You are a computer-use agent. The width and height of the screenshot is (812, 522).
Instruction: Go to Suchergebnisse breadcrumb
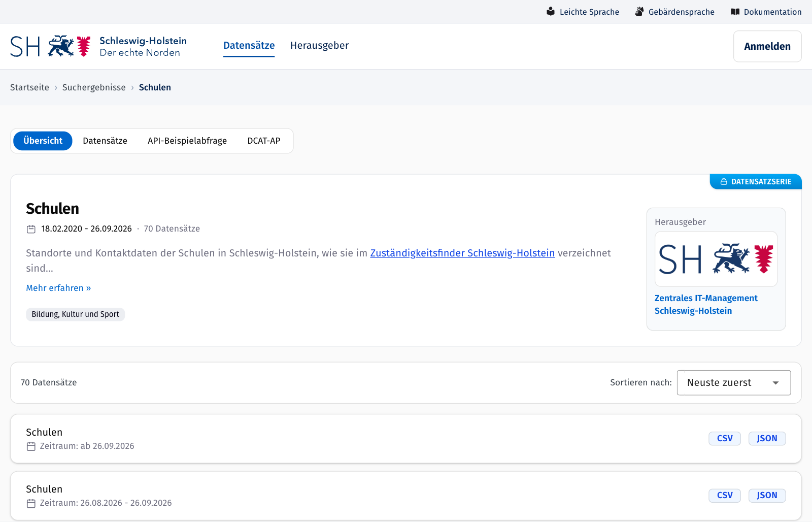click(x=94, y=87)
